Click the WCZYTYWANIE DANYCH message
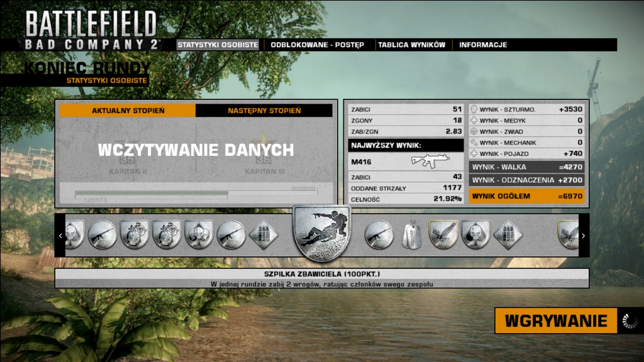Image resolution: width=644 pixels, height=362 pixels. pyautogui.click(x=196, y=150)
